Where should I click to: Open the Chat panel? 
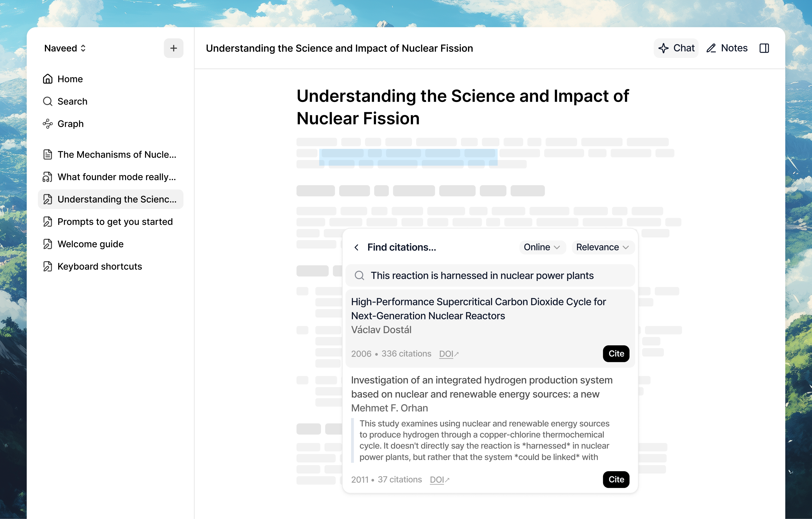tap(676, 48)
